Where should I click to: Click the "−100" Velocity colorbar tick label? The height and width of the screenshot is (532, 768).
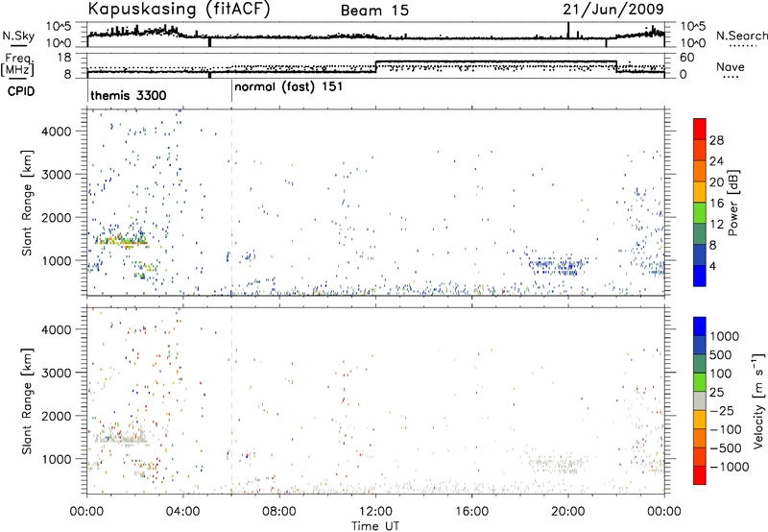tap(726, 429)
